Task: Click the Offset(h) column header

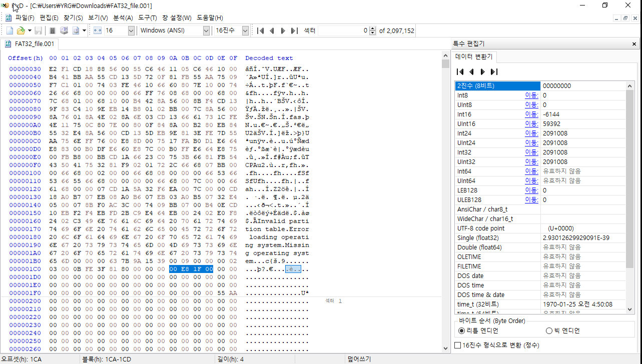Action: coord(26,58)
